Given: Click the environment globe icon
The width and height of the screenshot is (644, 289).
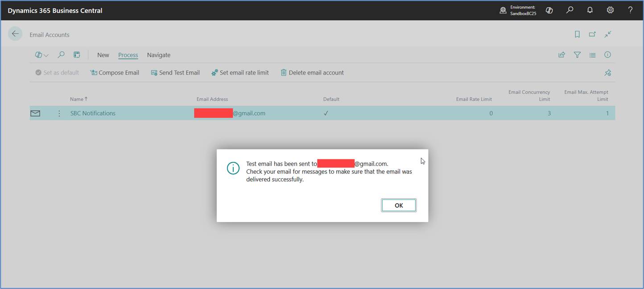Looking at the screenshot, I should point(503,10).
